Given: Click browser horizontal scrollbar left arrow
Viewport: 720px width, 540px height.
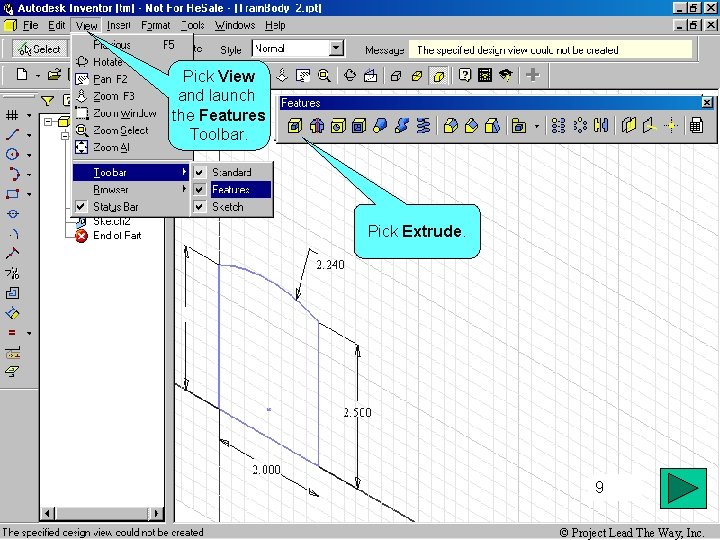Looking at the screenshot, I should coord(48,513).
